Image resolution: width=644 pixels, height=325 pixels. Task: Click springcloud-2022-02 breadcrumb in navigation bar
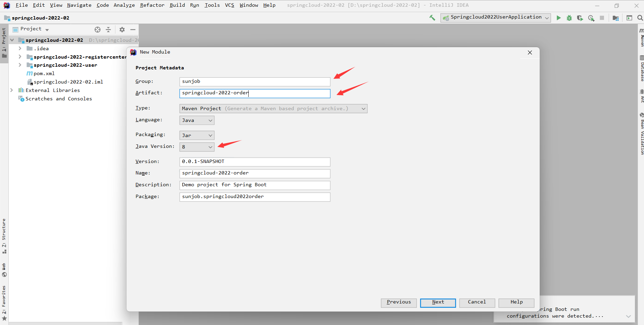pyautogui.click(x=37, y=18)
